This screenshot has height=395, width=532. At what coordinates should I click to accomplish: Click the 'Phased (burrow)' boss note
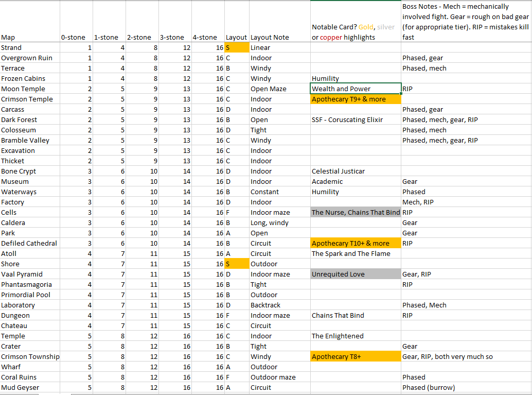point(467,387)
